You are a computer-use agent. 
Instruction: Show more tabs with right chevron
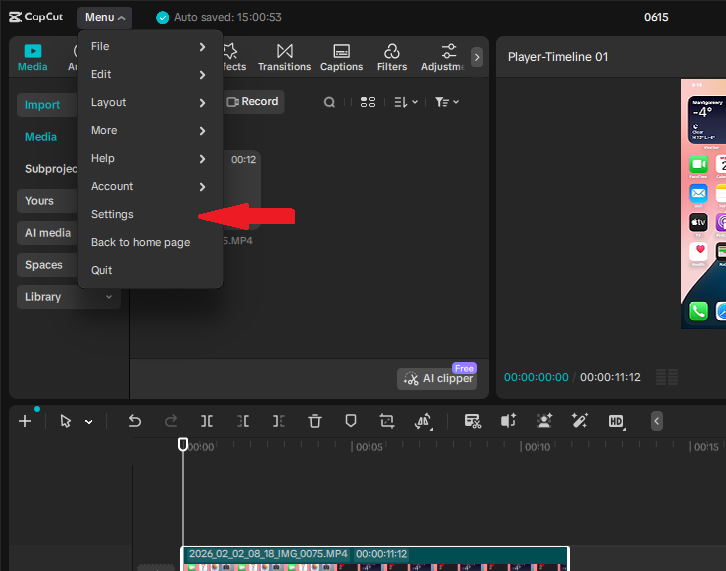point(477,57)
